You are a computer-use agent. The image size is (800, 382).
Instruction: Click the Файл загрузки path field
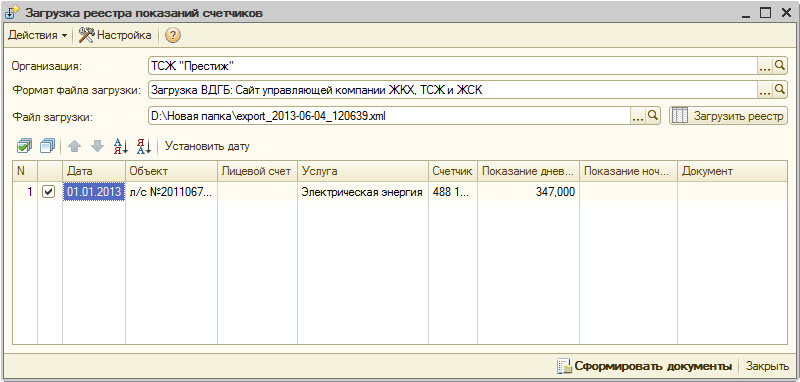389,116
